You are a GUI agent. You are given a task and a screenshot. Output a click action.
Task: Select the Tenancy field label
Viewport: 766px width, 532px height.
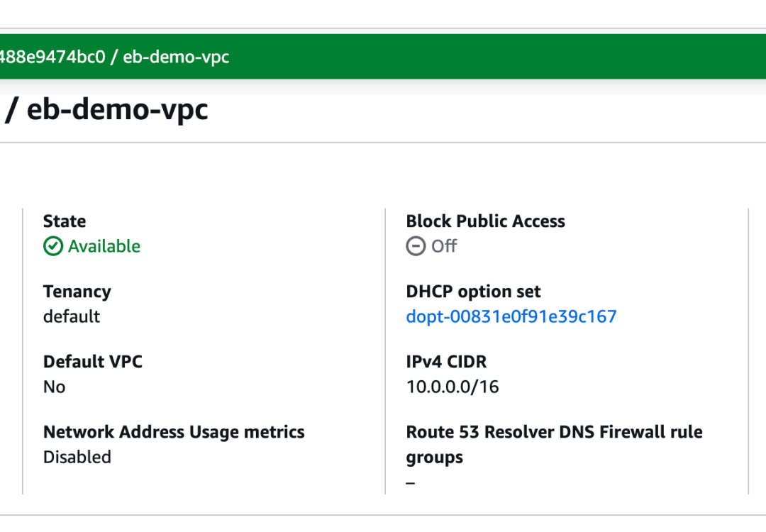click(x=77, y=292)
